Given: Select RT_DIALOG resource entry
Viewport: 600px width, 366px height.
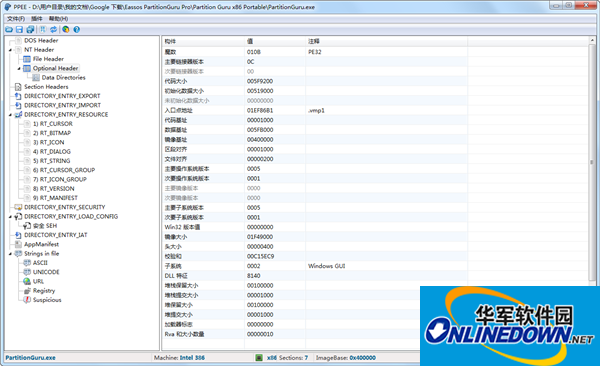Looking at the screenshot, I should (x=52, y=152).
